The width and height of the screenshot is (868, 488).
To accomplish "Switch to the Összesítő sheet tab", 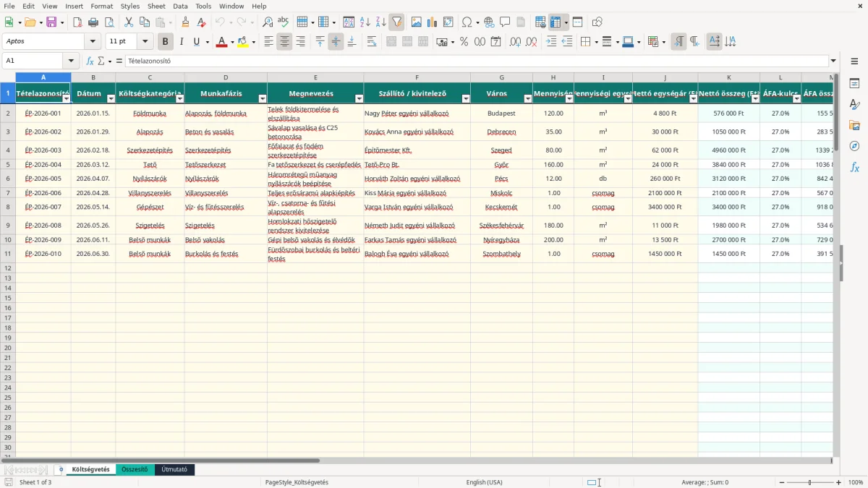I will point(135,470).
